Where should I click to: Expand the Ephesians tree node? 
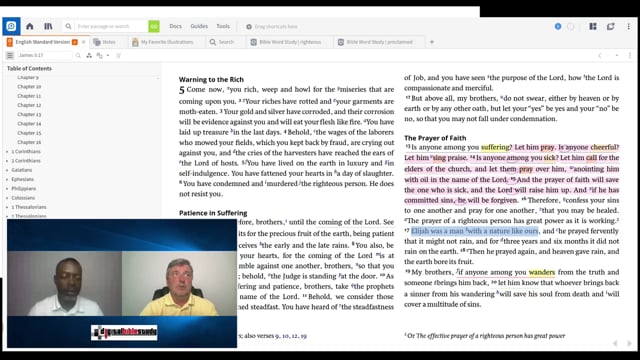7,179
